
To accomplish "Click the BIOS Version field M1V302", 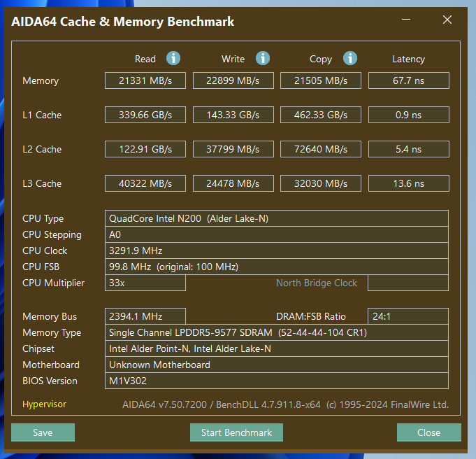I will (277, 381).
